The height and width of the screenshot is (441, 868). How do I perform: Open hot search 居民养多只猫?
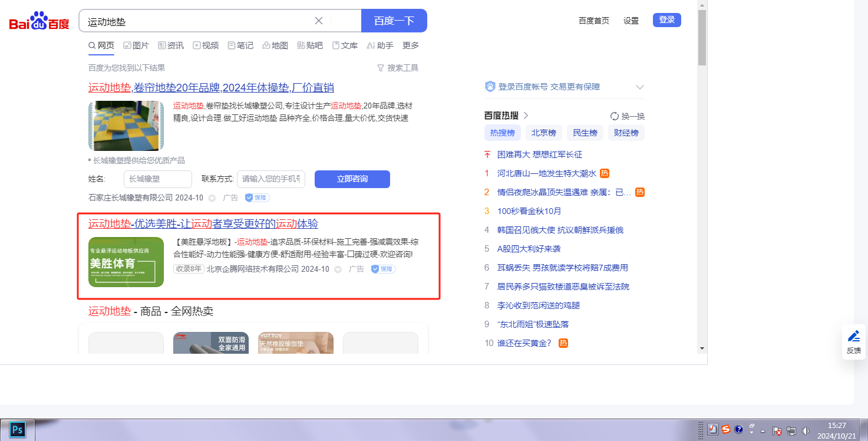563,287
